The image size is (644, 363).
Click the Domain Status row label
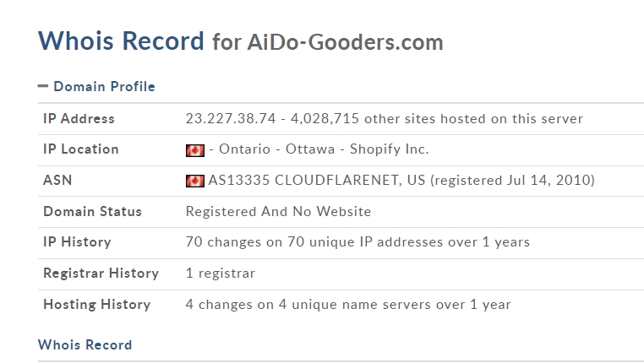coord(92,212)
